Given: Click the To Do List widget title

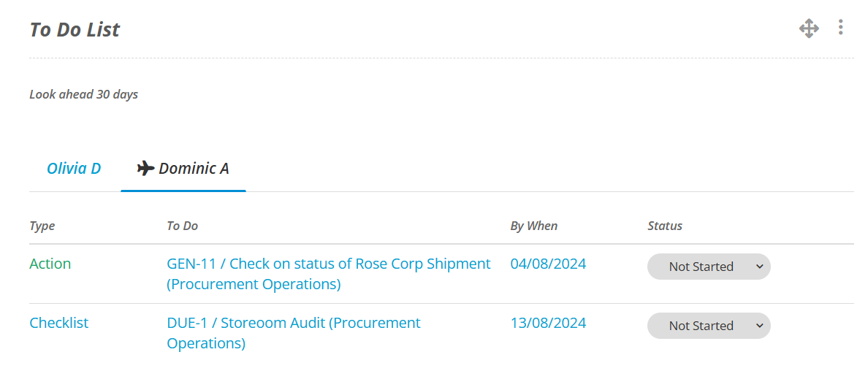Looking at the screenshot, I should point(75,29).
